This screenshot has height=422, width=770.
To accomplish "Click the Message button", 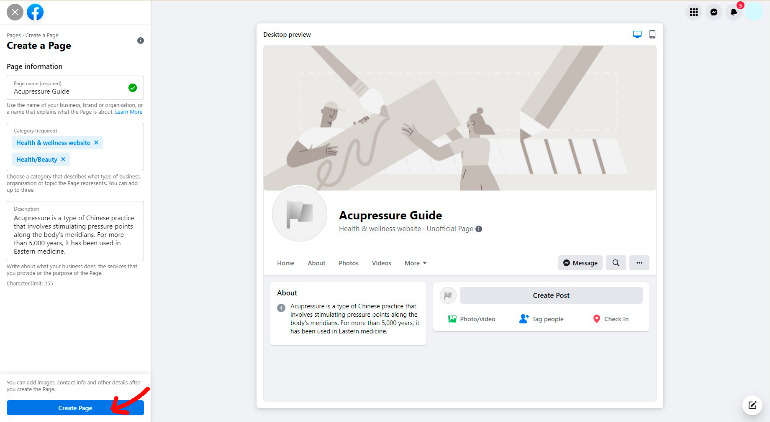I will tap(580, 263).
